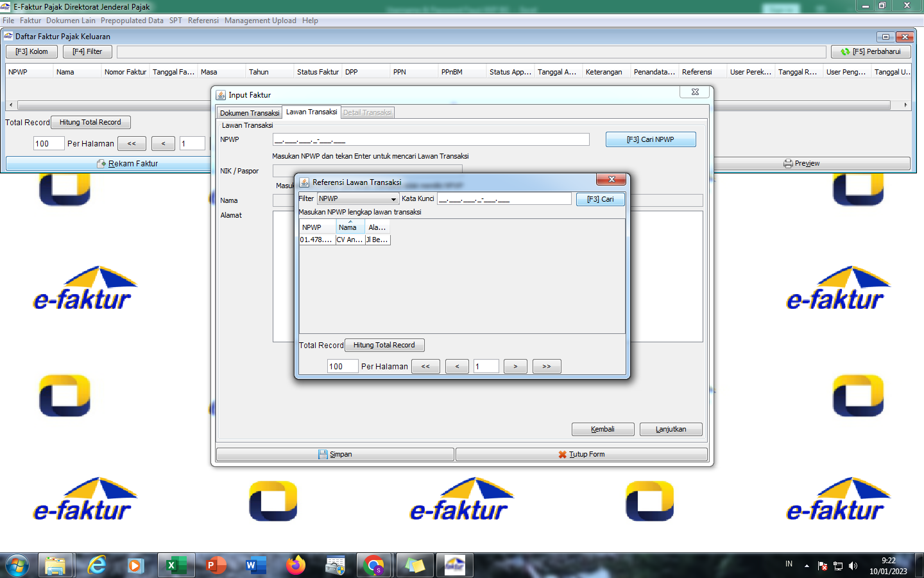The width and height of the screenshot is (924, 578).
Task: Switch to the Dokumen Transaksi tab
Action: coord(250,113)
